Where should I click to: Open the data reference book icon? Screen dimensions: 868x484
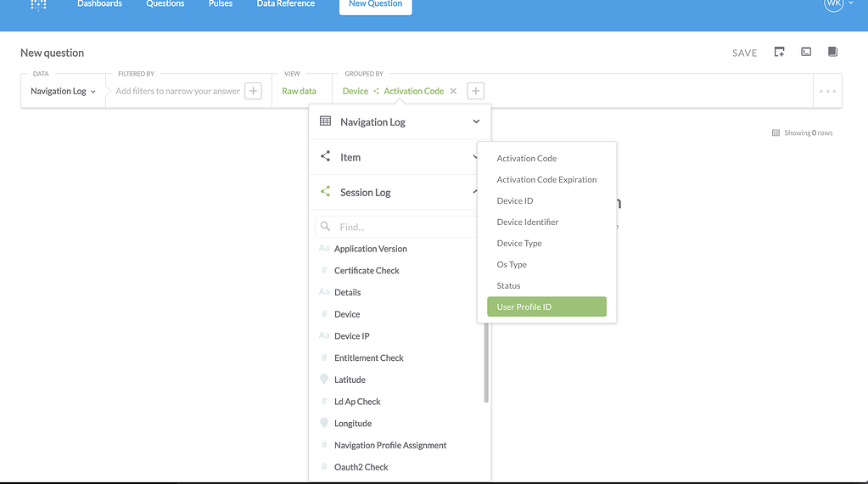(x=832, y=52)
